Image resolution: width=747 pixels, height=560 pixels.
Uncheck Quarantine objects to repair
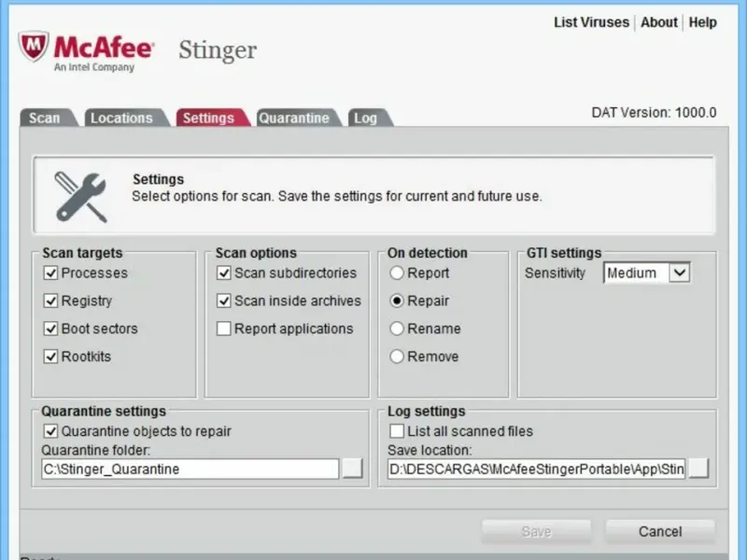pyautogui.click(x=50, y=431)
